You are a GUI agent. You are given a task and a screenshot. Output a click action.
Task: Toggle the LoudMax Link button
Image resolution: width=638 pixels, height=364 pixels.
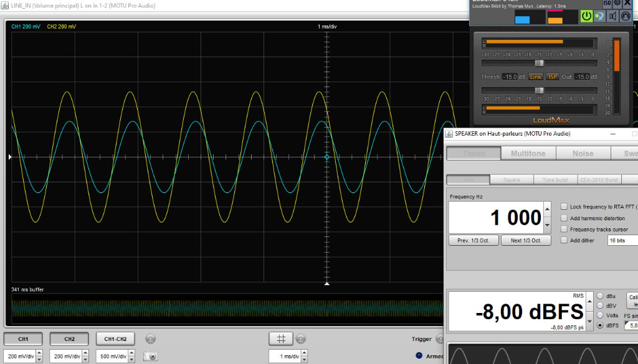(535, 77)
